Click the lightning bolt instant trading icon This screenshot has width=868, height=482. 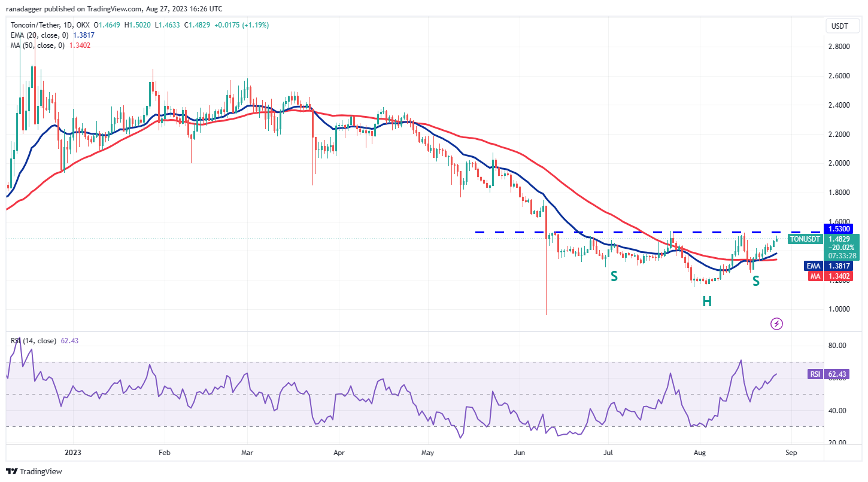coord(776,324)
